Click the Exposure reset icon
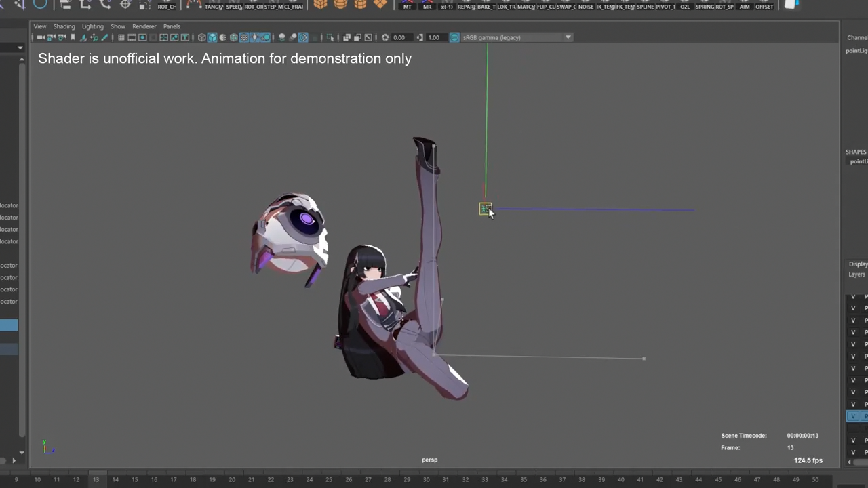Viewport: 868px width, 488px height. point(385,37)
